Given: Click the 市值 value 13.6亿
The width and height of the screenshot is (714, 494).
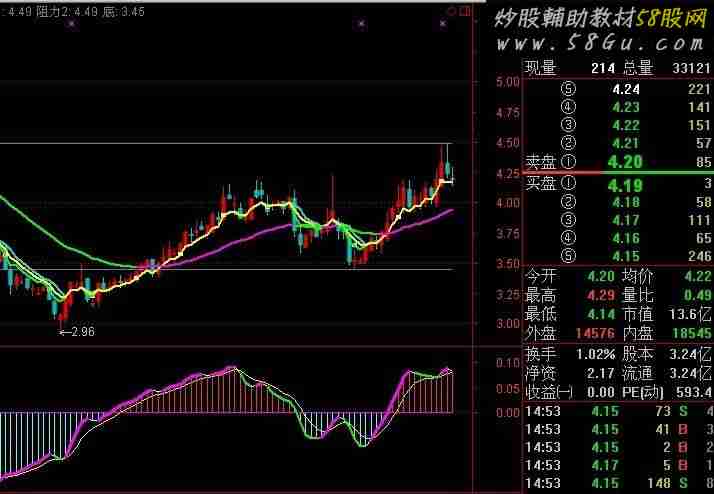Looking at the screenshot, I should click(690, 314).
